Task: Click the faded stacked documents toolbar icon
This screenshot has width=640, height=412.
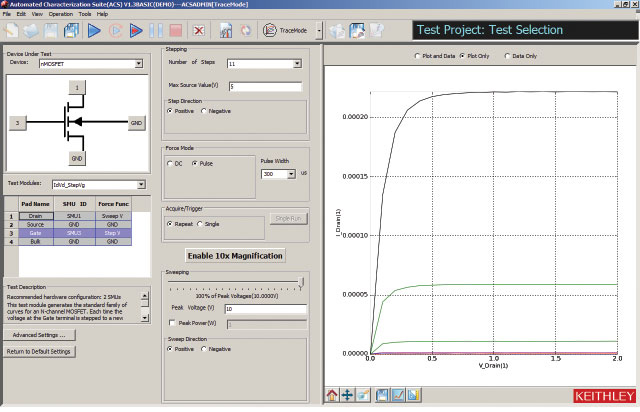Action: 338,31
